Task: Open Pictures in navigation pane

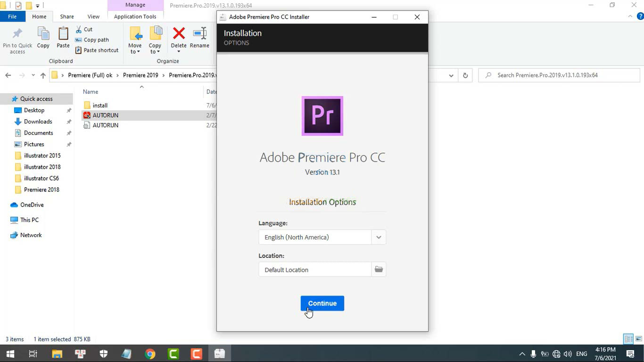Action: pyautogui.click(x=34, y=144)
